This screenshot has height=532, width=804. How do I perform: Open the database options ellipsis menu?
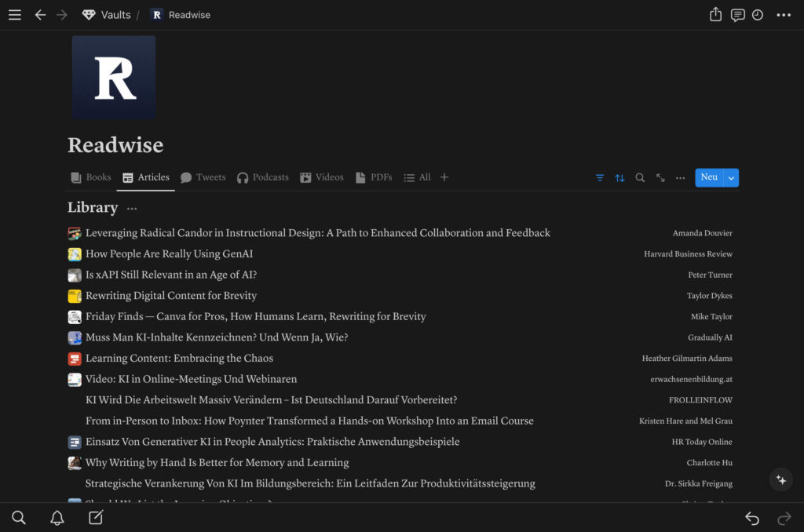[x=680, y=177]
